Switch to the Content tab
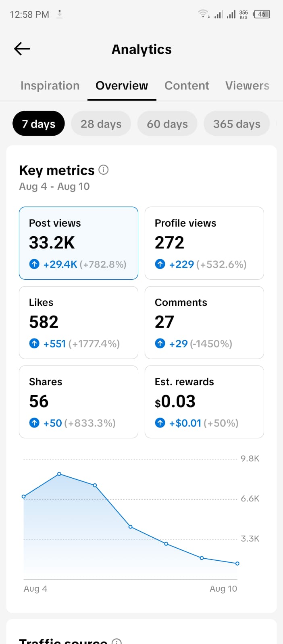283x644 pixels. [187, 86]
